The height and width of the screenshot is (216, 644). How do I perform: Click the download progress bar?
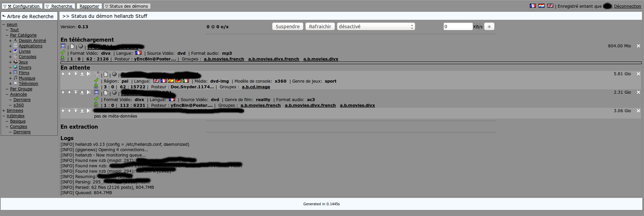click(x=351, y=62)
